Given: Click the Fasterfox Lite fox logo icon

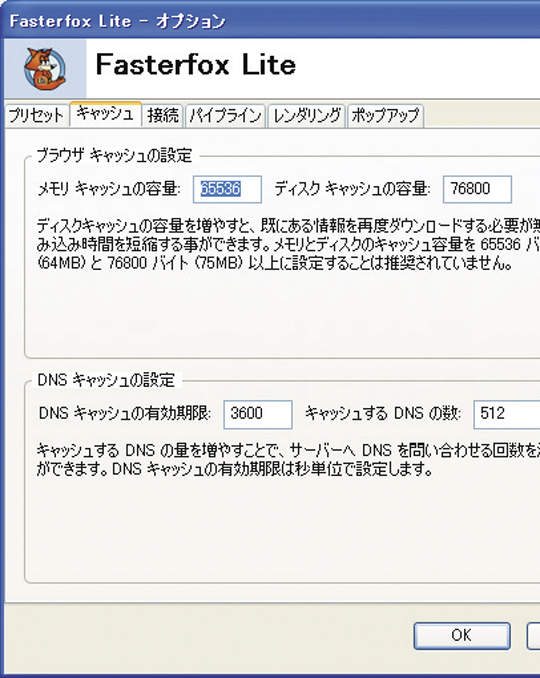Looking at the screenshot, I should (x=45, y=69).
